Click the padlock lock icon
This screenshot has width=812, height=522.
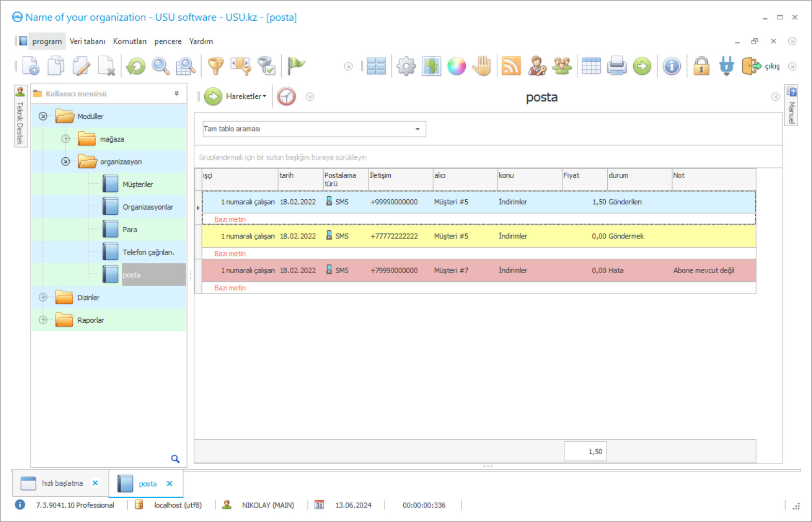pyautogui.click(x=701, y=66)
